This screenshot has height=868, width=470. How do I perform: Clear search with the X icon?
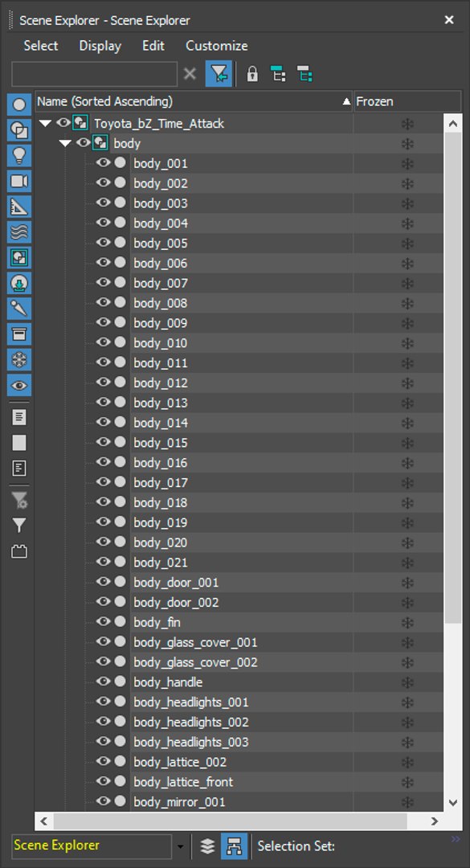coord(190,74)
